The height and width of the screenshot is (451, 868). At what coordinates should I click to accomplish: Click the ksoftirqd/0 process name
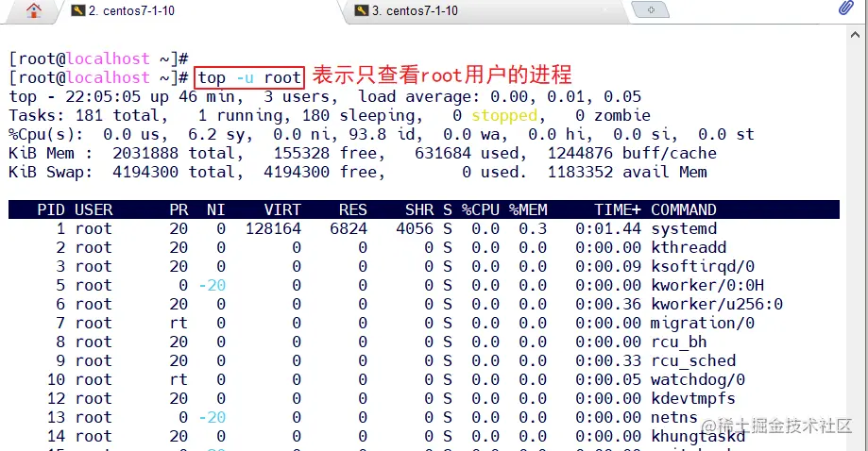(703, 266)
